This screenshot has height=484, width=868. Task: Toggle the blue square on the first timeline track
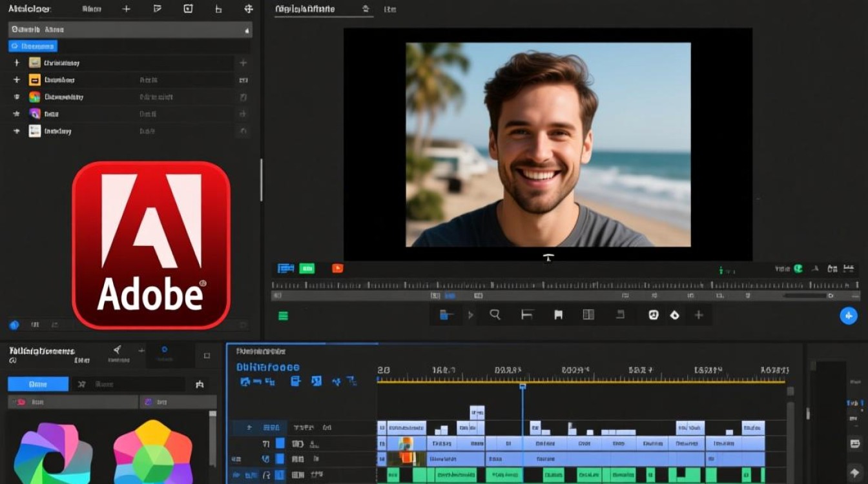[x=280, y=443]
